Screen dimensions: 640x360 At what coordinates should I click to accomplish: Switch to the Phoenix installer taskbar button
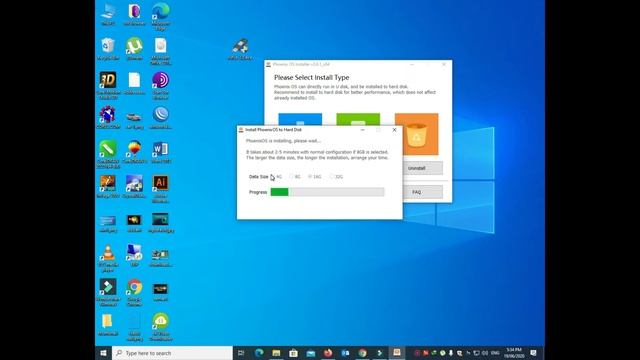pyautogui.click(x=396, y=353)
